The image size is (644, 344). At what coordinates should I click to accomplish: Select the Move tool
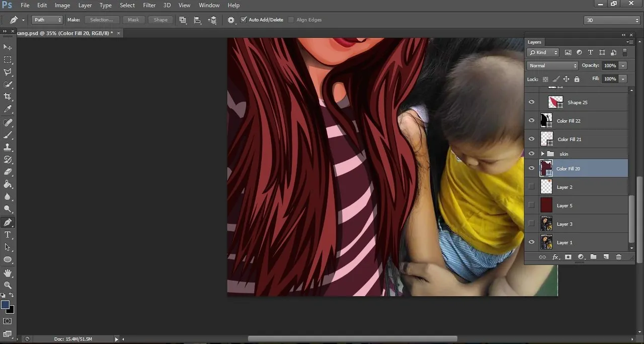point(8,47)
